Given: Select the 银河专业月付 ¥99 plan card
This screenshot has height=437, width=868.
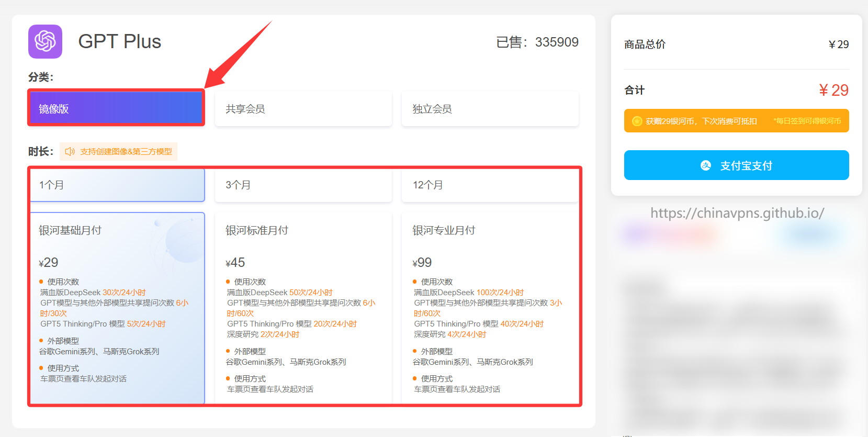Looking at the screenshot, I should pos(490,308).
